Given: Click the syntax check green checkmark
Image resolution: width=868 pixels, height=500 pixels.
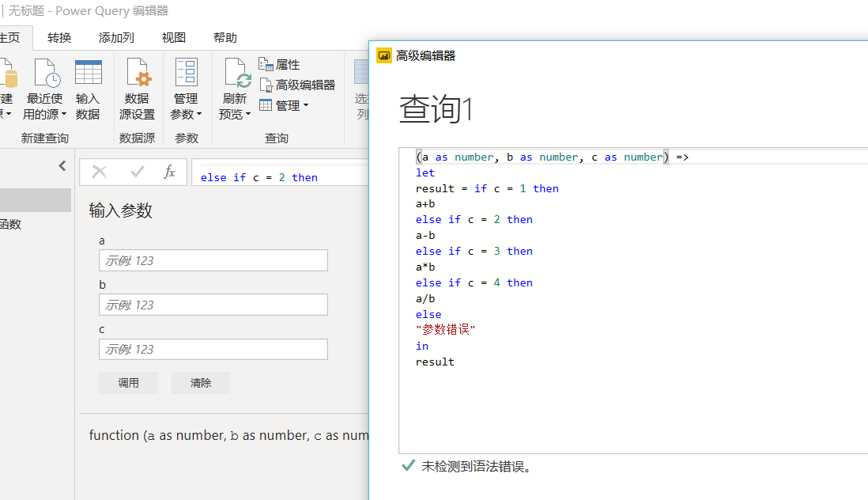Looking at the screenshot, I should click(x=408, y=466).
